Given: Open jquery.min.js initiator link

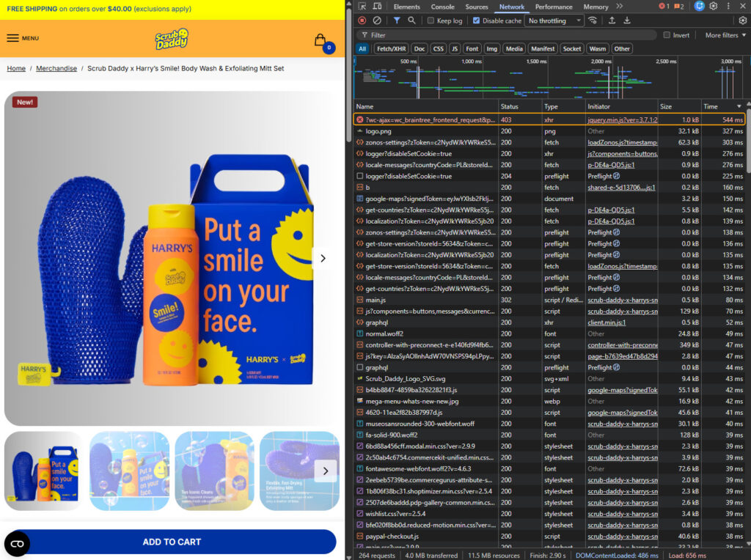Looking at the screenshot, I should (x=622, y=119).
